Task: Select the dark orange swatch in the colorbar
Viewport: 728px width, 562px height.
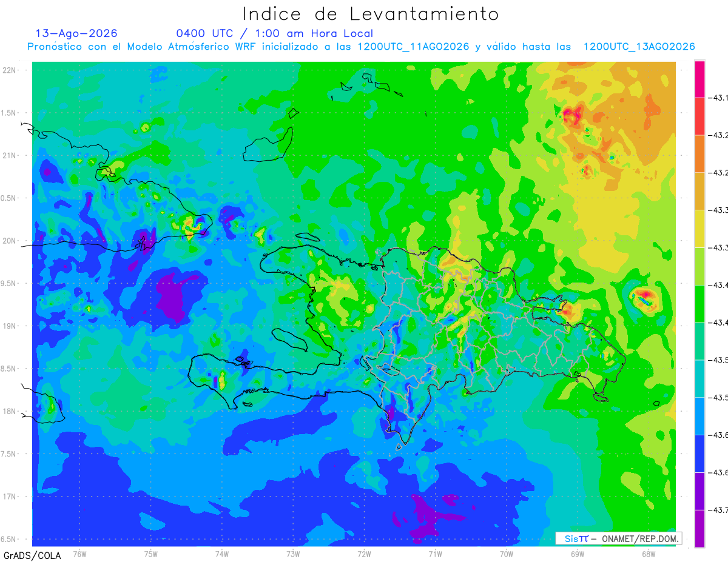Action: [x=699, y=153]
